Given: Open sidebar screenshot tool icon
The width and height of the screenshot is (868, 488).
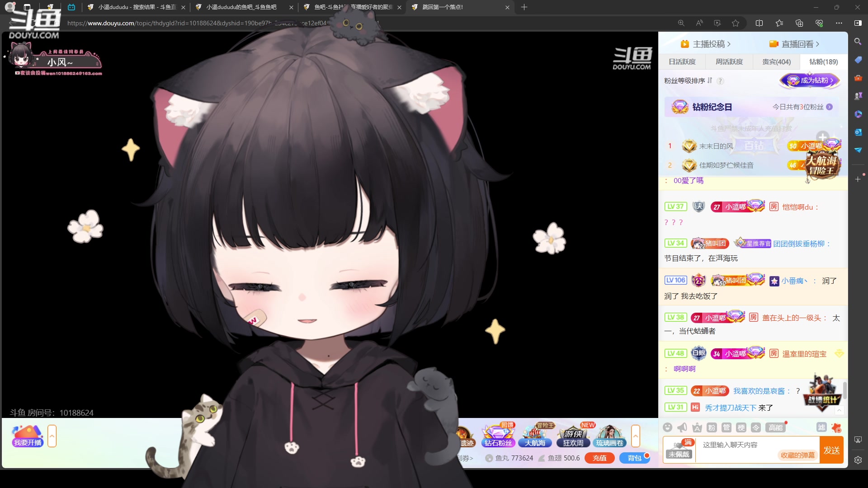Looking at the screenshot, I should coord(858,439).
